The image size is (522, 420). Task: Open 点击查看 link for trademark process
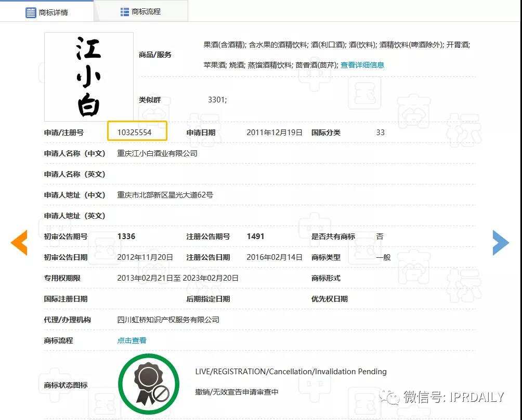(132, 340)
